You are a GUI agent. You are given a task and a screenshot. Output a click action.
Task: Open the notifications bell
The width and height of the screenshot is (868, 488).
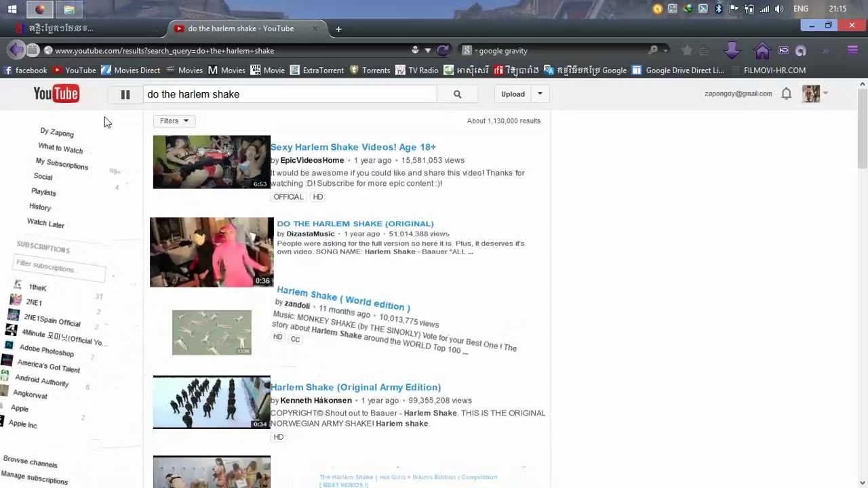(x=786, y=94)
